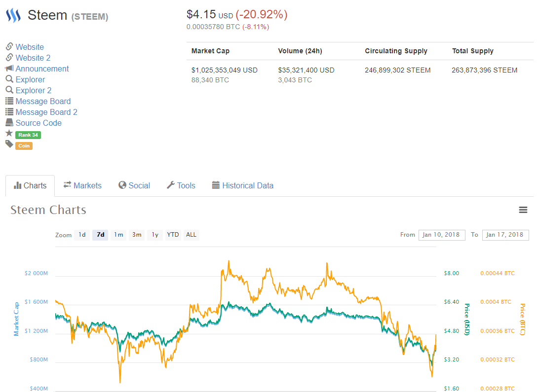This screenshot has width=538, height=392.
Task: Switch to the Tools tab
Action: (x=181, y=186)
